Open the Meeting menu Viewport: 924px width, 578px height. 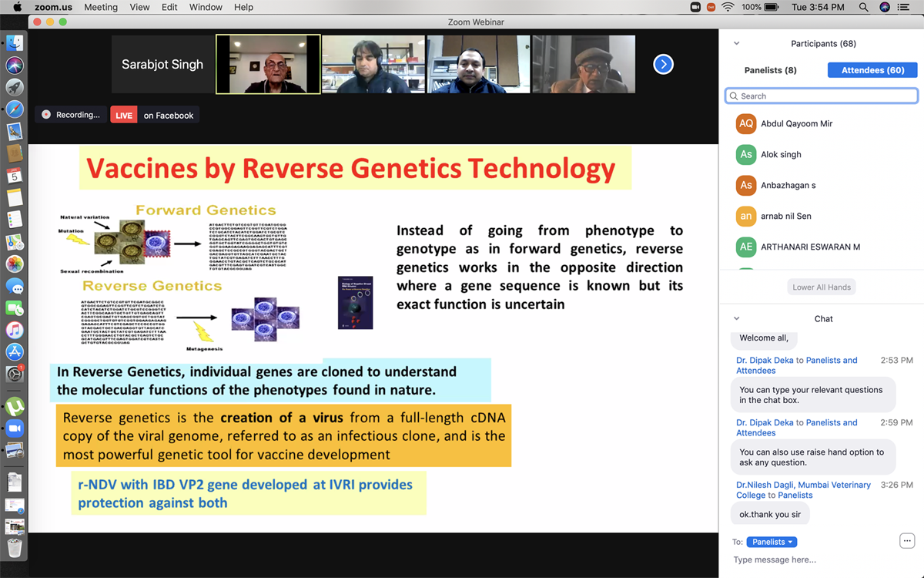pos(101,7)
